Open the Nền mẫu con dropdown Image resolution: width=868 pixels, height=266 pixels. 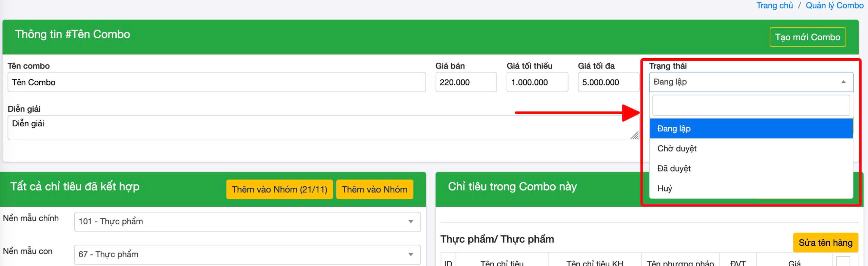(247, 254)
